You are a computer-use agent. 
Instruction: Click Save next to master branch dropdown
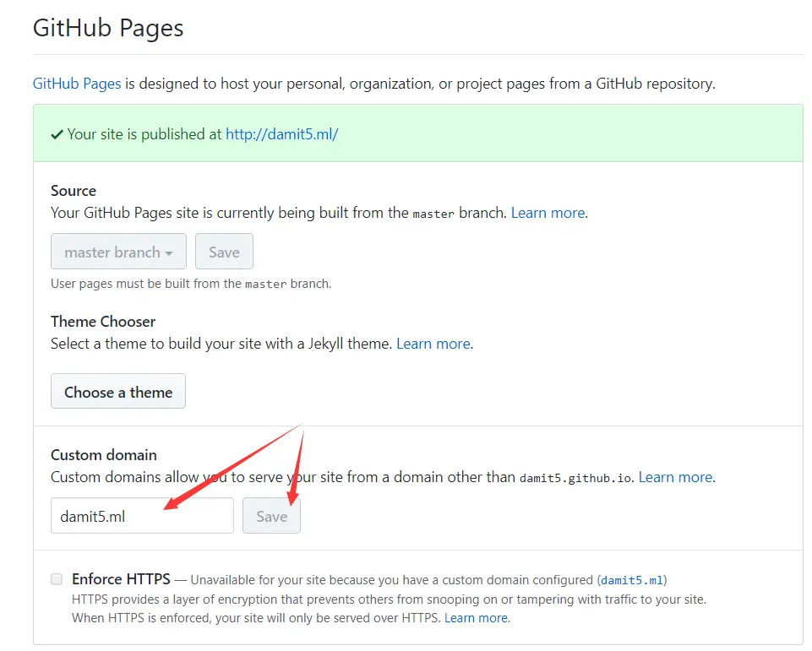[224, 252]
